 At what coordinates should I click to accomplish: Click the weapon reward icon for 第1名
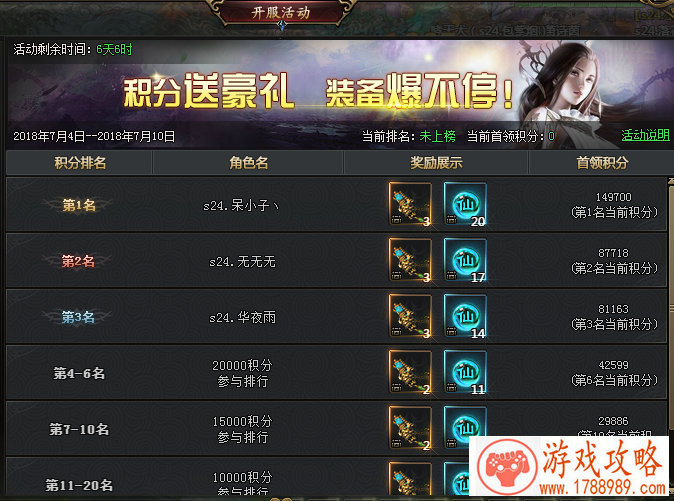pyautogui.click(x=410, y=204)
